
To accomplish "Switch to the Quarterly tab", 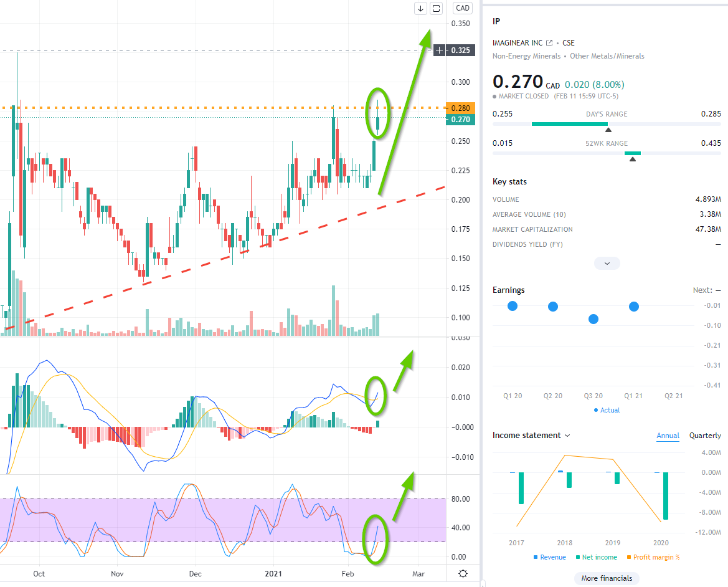I will (704, 436).
